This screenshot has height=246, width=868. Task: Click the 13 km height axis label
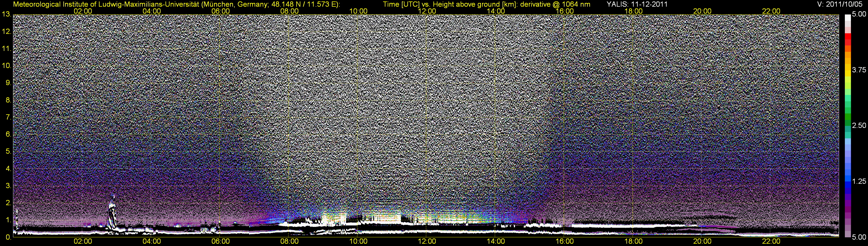click(6, 14)
